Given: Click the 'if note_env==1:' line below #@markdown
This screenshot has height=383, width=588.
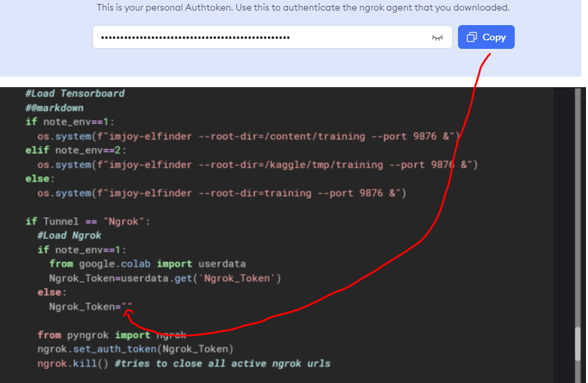Looking at the screenshot, I should tap(70, 122).
